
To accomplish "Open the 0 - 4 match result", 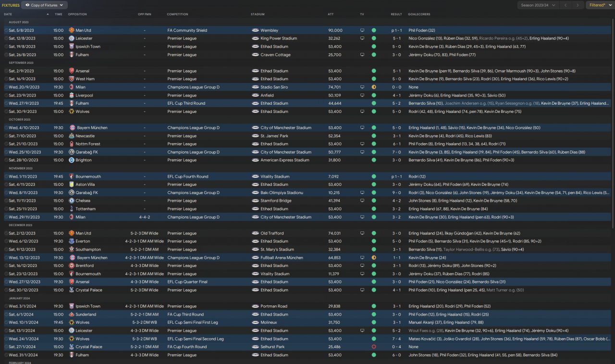I will (396, 347).
